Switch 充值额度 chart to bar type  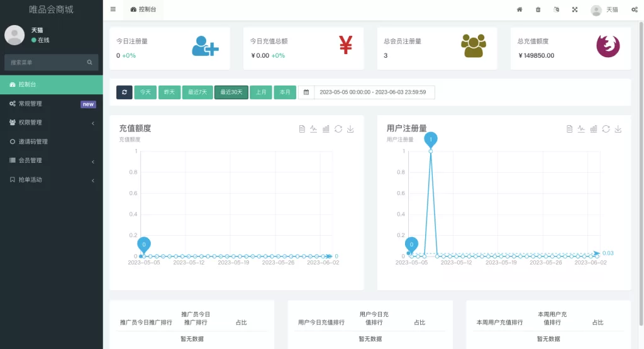click(x=326, y=129)
